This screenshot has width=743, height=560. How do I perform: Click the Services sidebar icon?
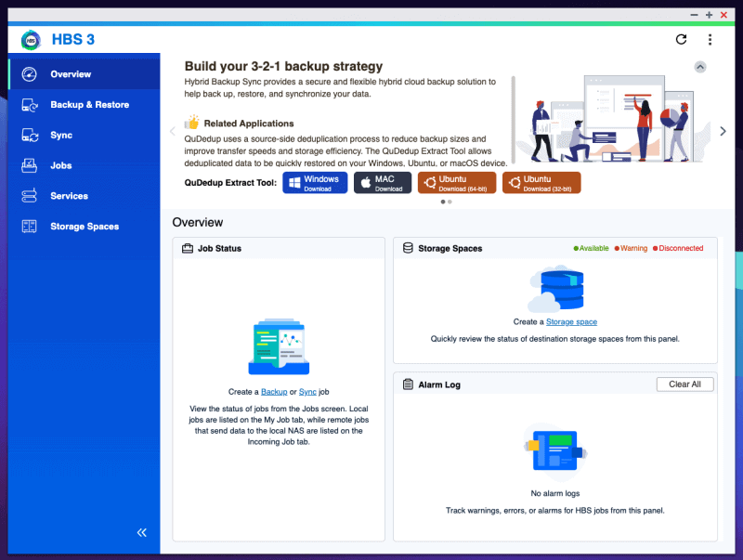(30, 196)
